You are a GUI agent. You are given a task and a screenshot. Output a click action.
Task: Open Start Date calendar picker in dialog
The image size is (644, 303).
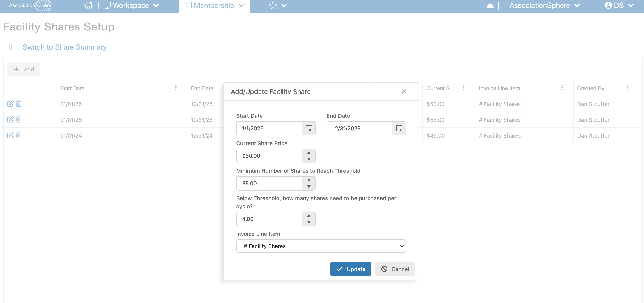click(x=309, y=128)
